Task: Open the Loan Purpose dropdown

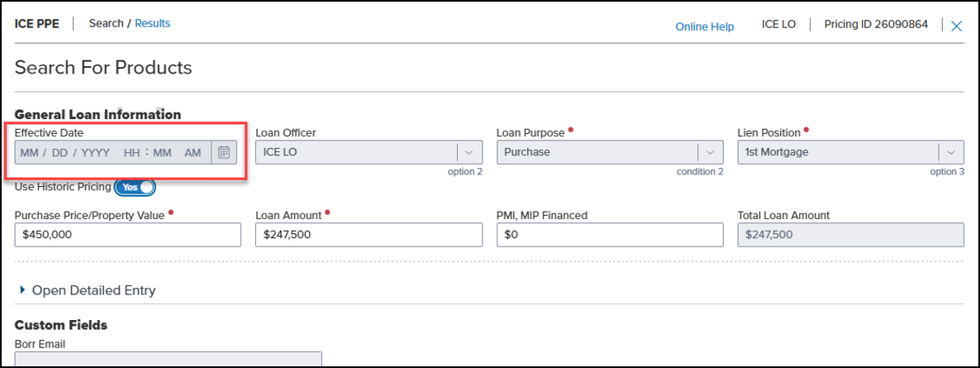Action: [710, 152]
